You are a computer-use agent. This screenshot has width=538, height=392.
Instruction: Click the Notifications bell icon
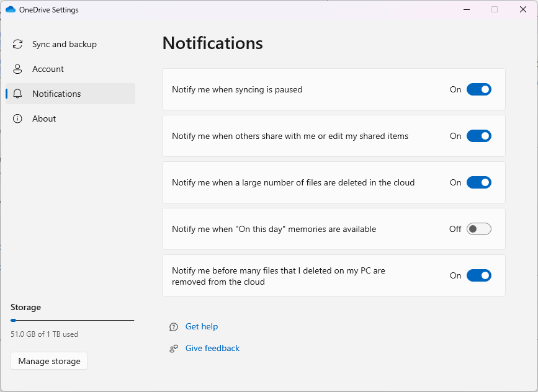click(17, 94)
